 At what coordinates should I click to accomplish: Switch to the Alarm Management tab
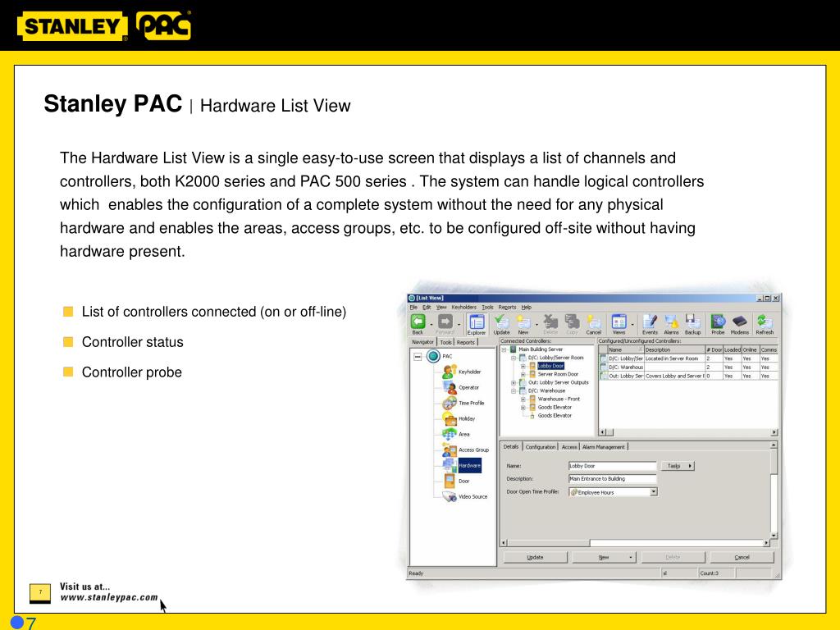pyautogui.click(x=603, y=447)
